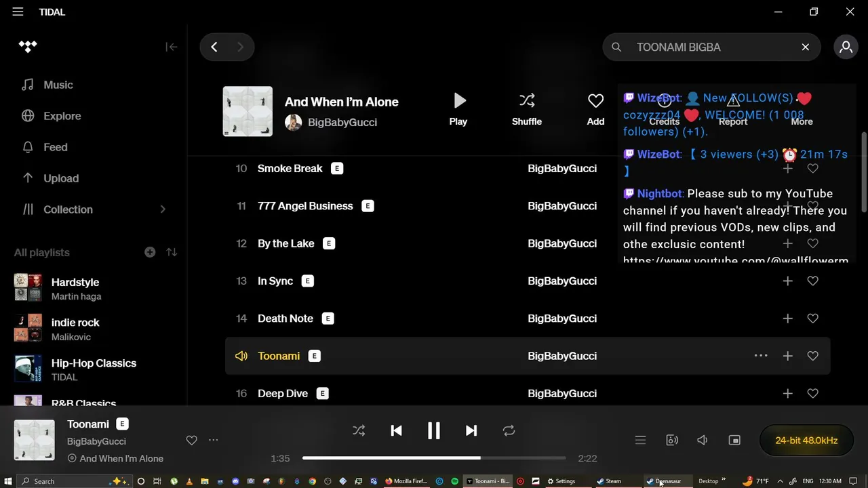Add Deep Dive to a playlist
The width and height of the screenshot is (868, 488).
click(x=787, y=393)
